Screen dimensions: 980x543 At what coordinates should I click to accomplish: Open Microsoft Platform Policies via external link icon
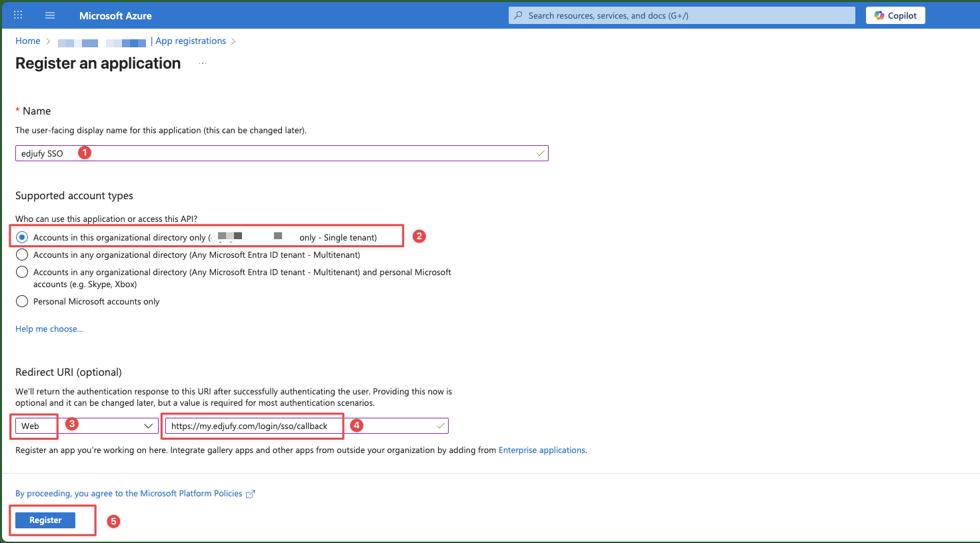pyautogui.click(x=250, y=494)
